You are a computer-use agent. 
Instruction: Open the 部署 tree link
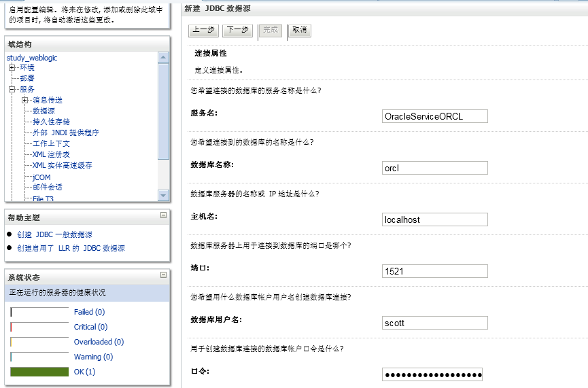[27, 78]
